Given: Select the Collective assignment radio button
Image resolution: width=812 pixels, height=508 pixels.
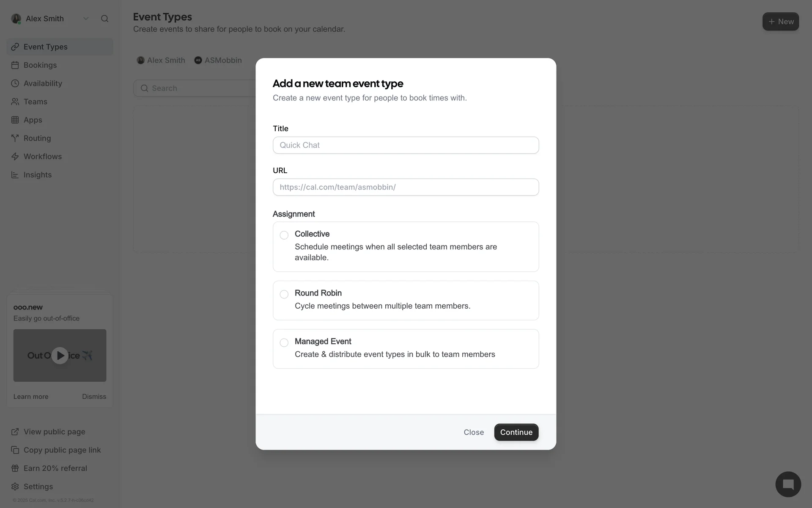Looking at the screenshot, I should pos(284,235).
